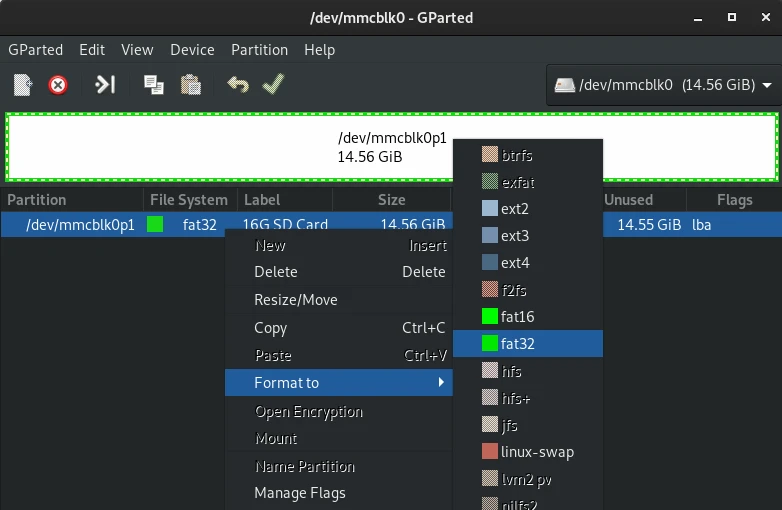Click the 14.55 GiB unused cell
Viewport: 782px width, 510px height.
[649, 225]
